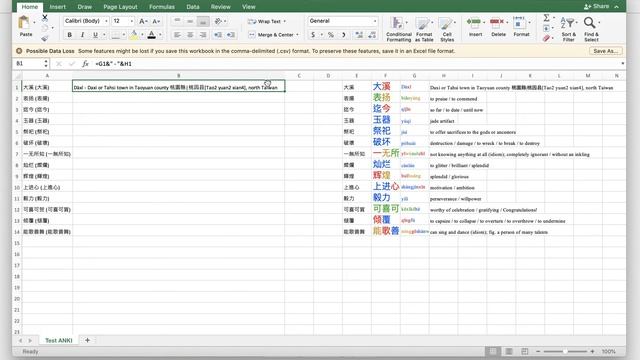Screen dimensions: 640x360
Task: Expand the font color dropdown arrow
Action: pyautogui.click(x=160, y=35)
